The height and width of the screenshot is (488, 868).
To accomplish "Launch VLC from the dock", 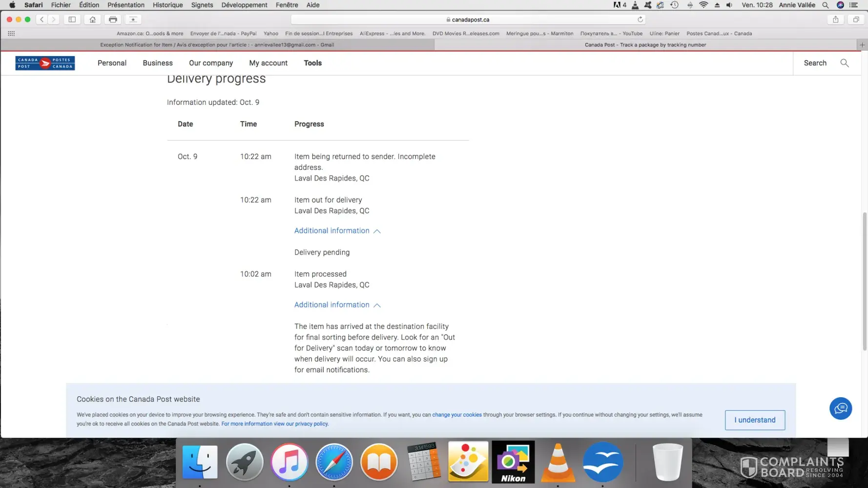I will tap(558, 462).
